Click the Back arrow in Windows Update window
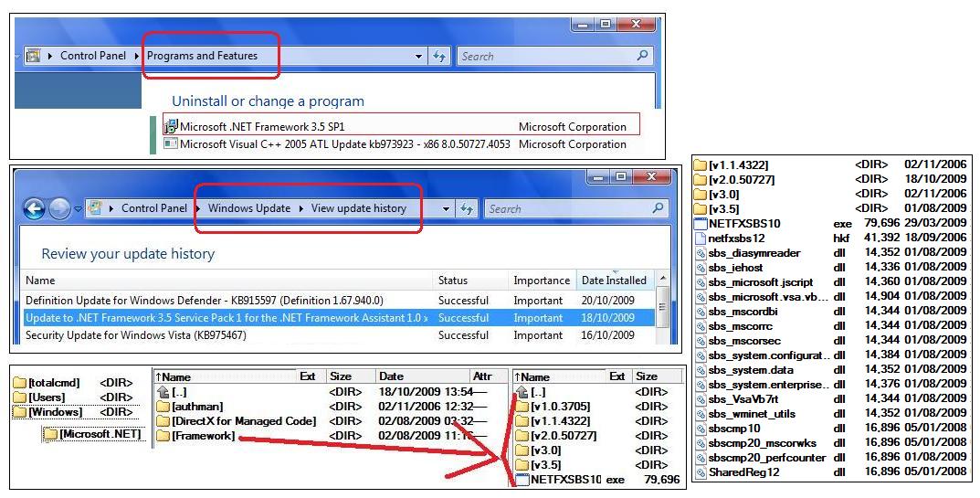The width and height of the screenshot is (980, 498). [35, 208]
